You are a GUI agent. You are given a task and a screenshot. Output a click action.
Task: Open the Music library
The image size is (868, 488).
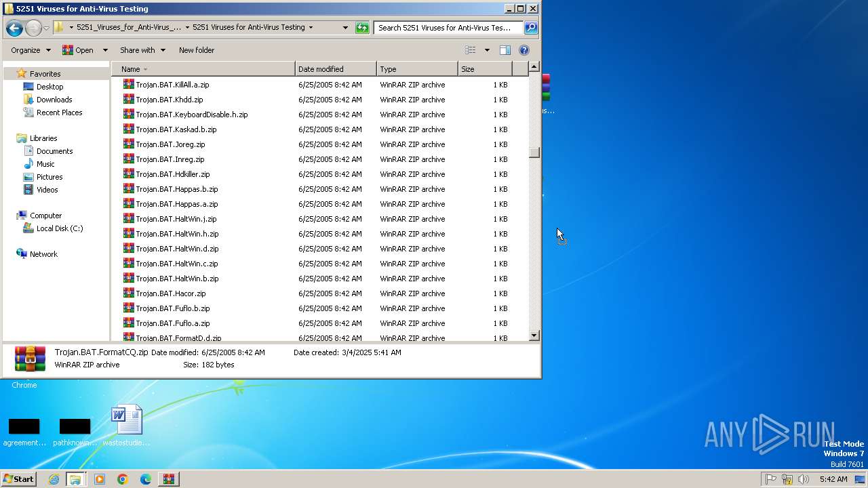point(45,164)
